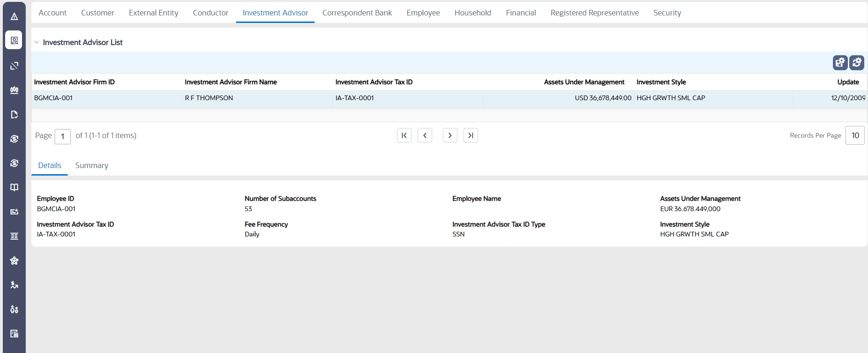Screen dimensions: 868x353
Task: Sort by Investment Style column header
Action: 661,82
